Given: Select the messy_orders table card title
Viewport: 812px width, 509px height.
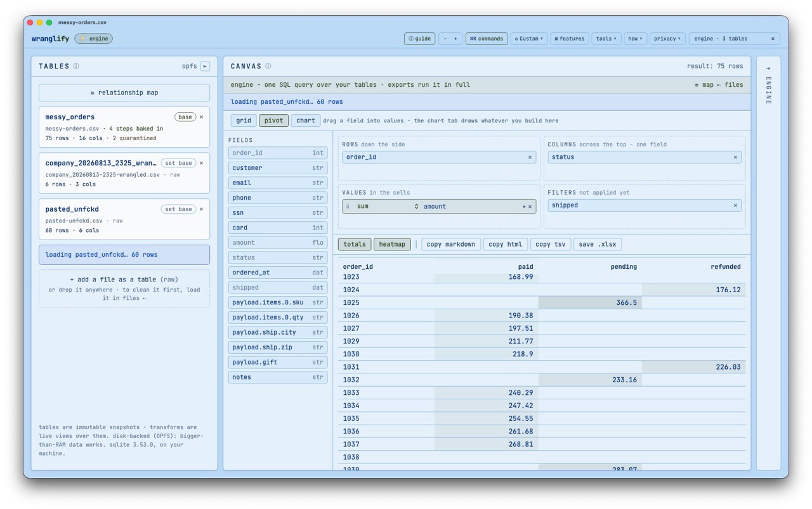Looking at the screenshot, I should 70,117.
